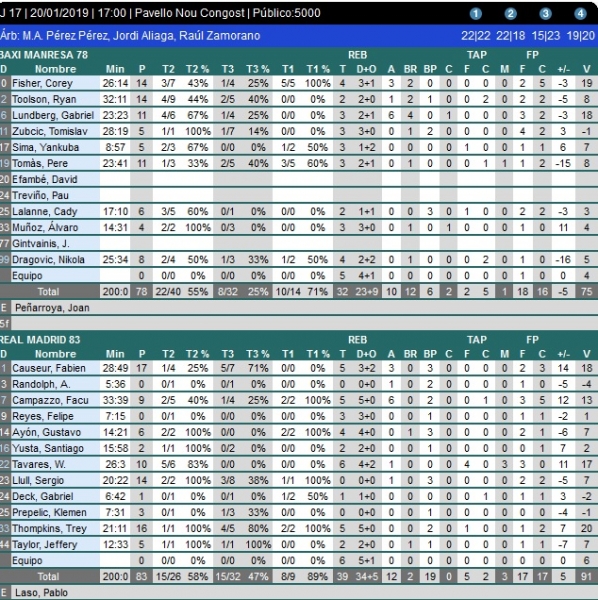Click Manresa's FP group header
This screenshot has height=600, width=598.
tap(532, 55)
